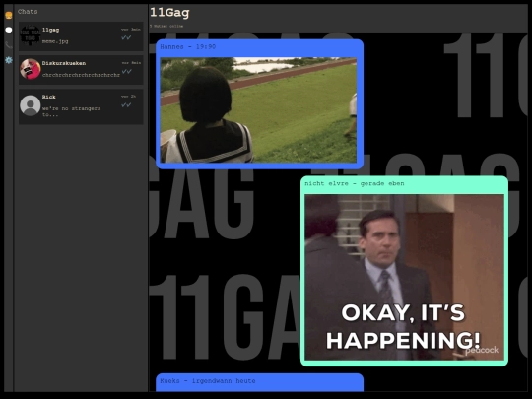Open the Rick chat name
The height and width of the screenshot is (399, 532).
point(49,97)
